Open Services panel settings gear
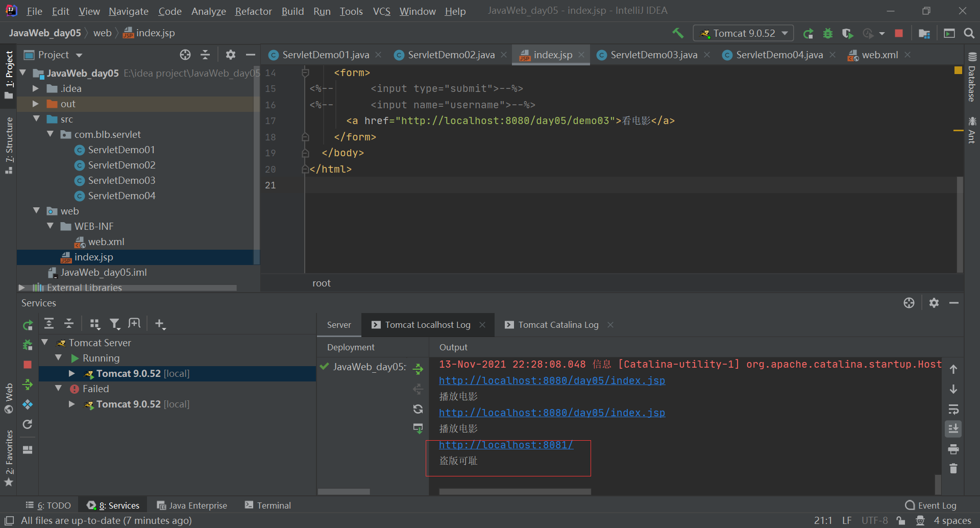980x528 pixels. coord(934,303)
